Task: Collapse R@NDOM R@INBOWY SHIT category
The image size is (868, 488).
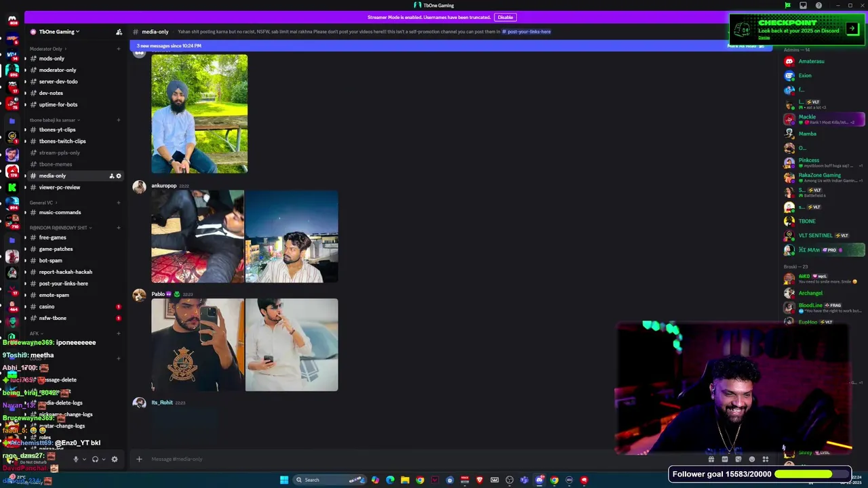Action: pyautogui.click(x=60, y=228)
